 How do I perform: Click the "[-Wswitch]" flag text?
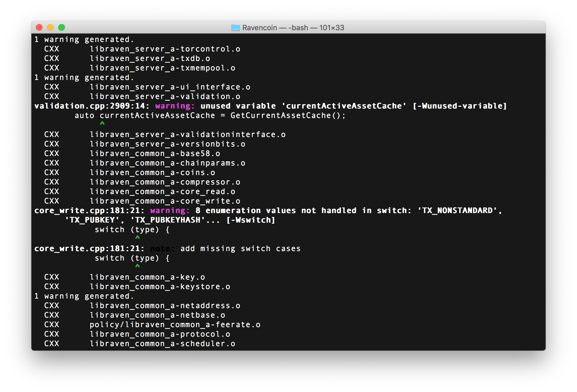[x=250, y=220]
